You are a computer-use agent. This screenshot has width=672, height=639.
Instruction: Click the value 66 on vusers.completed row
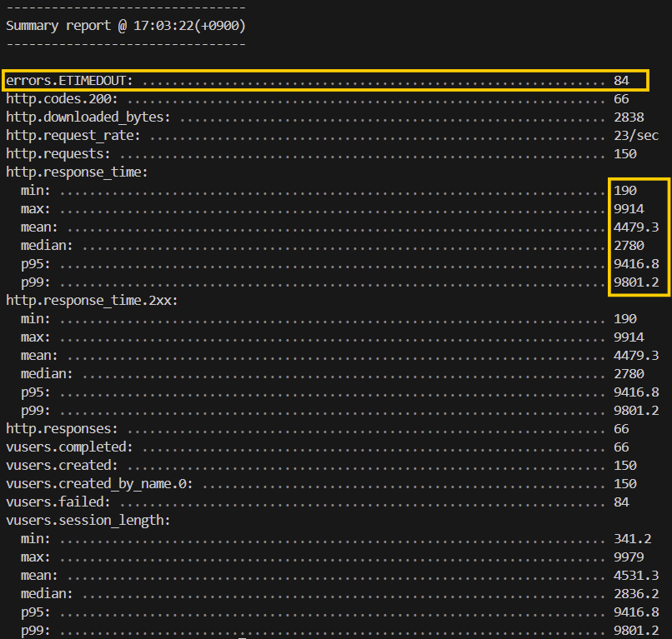pyautogui.click(x=621, y=447)
